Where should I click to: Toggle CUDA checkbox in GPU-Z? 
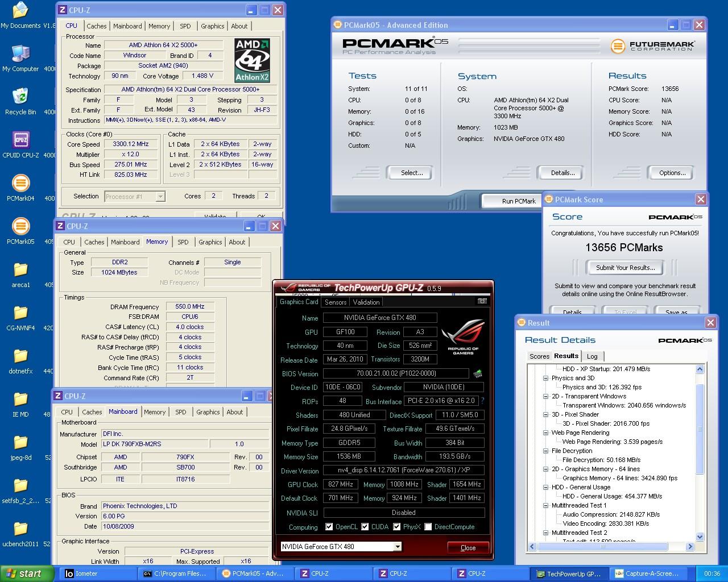(365, 526)
